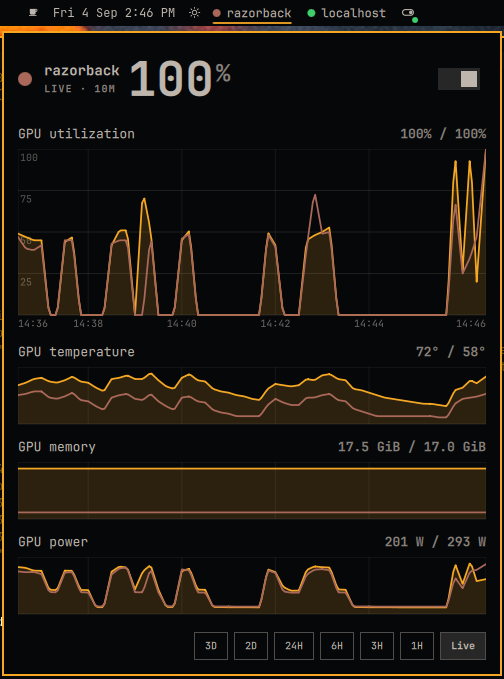The width and height of the screenshot is (504, 679).
Task: Click the 14:38 time axis label
Action: 88,323
